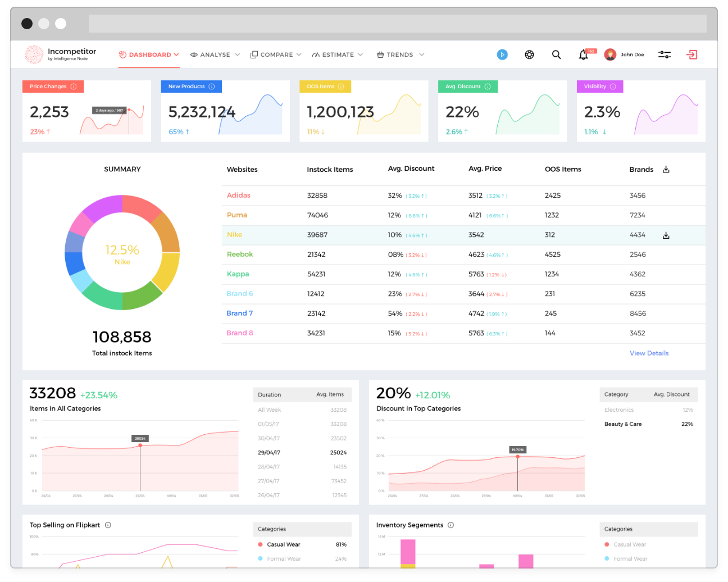Screen dimensions: 728x582
Task: Click the View Details link
Action: point(649,353)
